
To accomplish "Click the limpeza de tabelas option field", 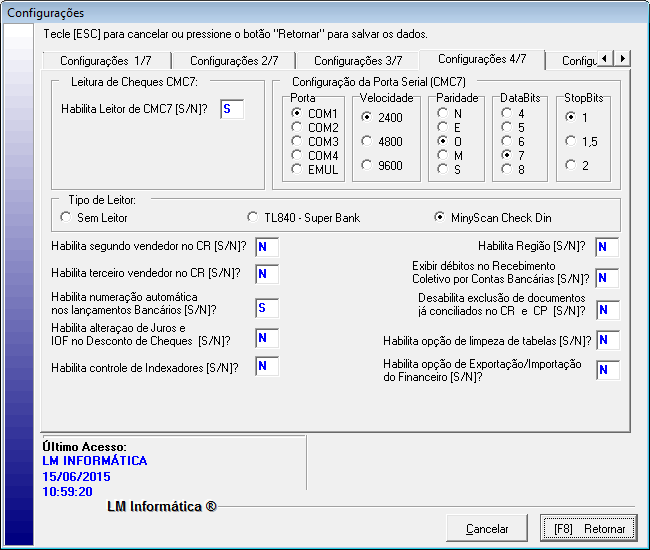I will (x=607, y=341).
